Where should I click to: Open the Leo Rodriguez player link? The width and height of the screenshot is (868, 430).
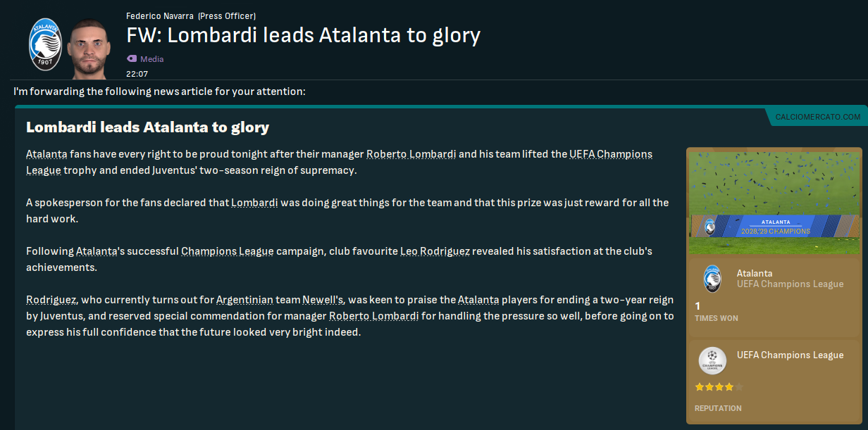(x=435, y=251)
